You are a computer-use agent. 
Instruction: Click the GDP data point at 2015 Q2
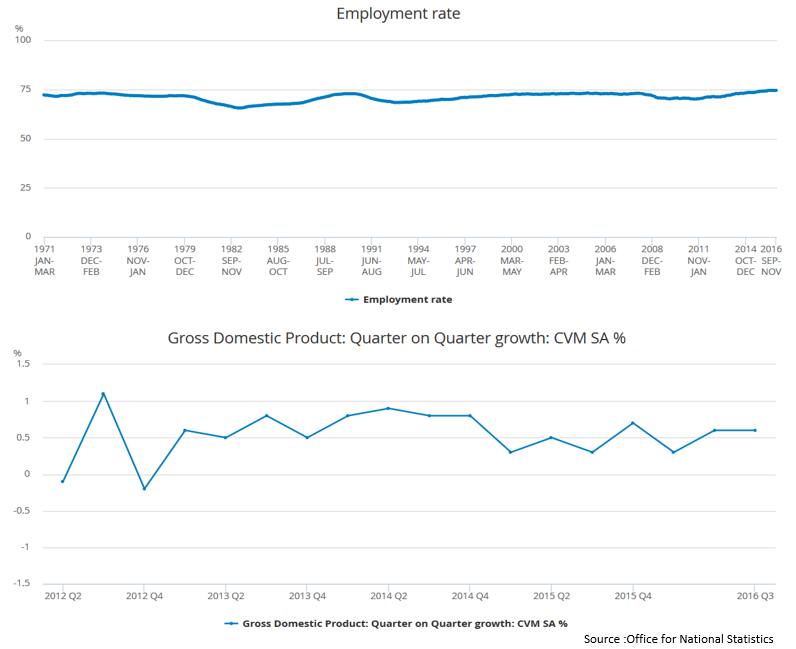click(x=551, y=437)
